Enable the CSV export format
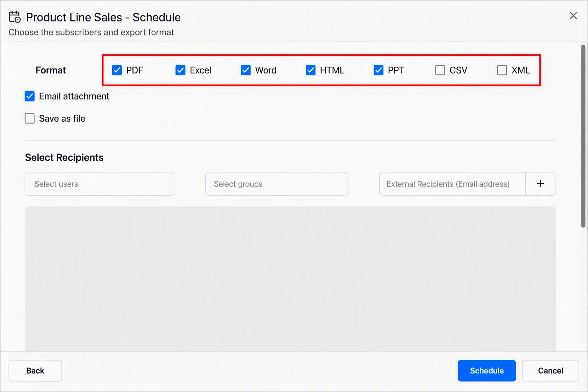Image resolution: width=588 pixels, height=392 pixels. pyautogui.click(x=440, y=70)
